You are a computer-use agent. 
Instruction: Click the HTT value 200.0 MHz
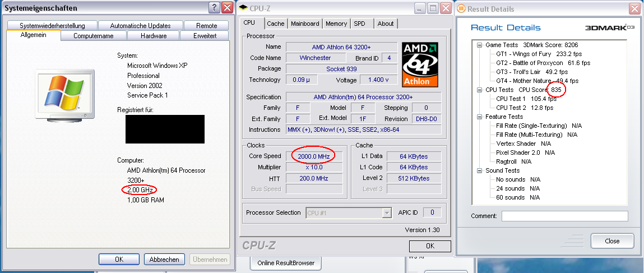314,178
